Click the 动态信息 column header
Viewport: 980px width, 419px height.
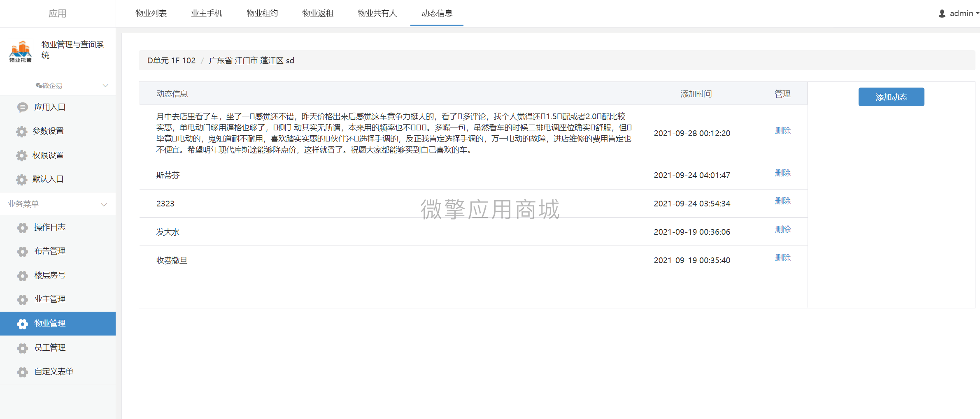pyautogui.click(x=172, y=94)
